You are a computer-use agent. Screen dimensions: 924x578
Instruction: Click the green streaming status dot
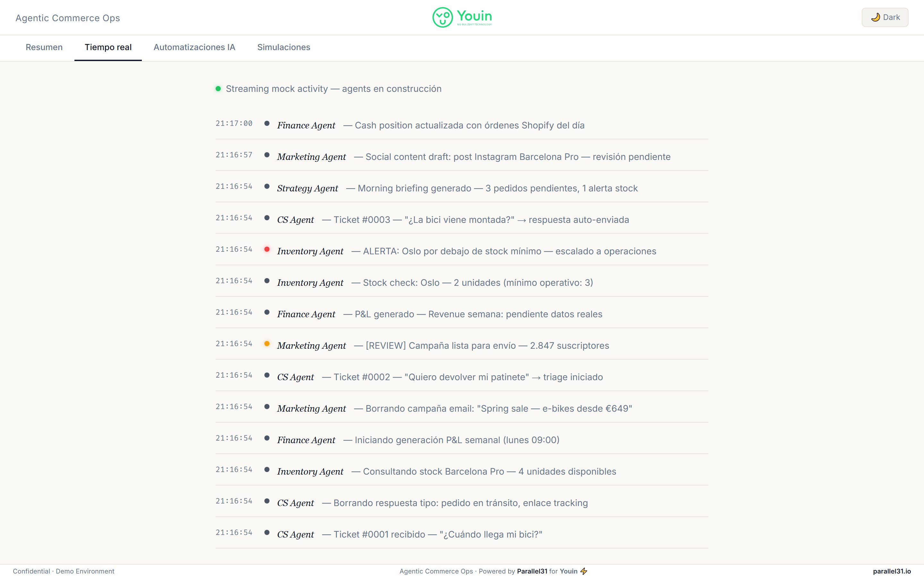pos(218,89)
